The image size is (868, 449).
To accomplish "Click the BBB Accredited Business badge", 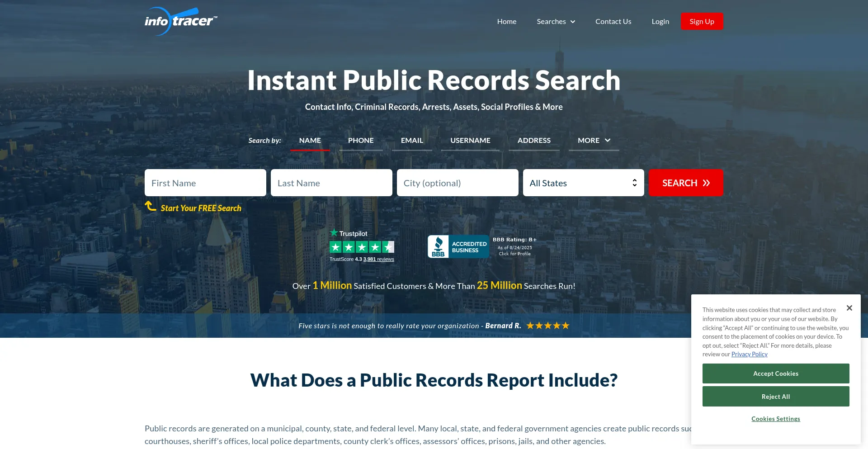I will [458, 246].
